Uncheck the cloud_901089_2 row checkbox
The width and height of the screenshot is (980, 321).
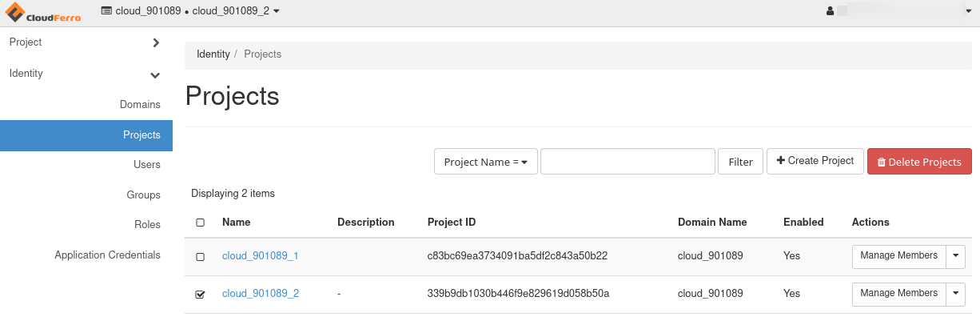[x=200, y=295]
